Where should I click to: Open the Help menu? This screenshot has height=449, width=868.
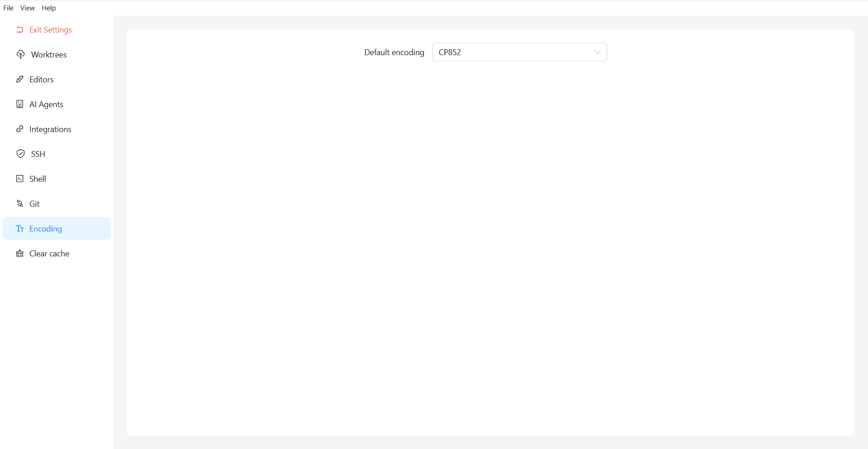(49, 8)
